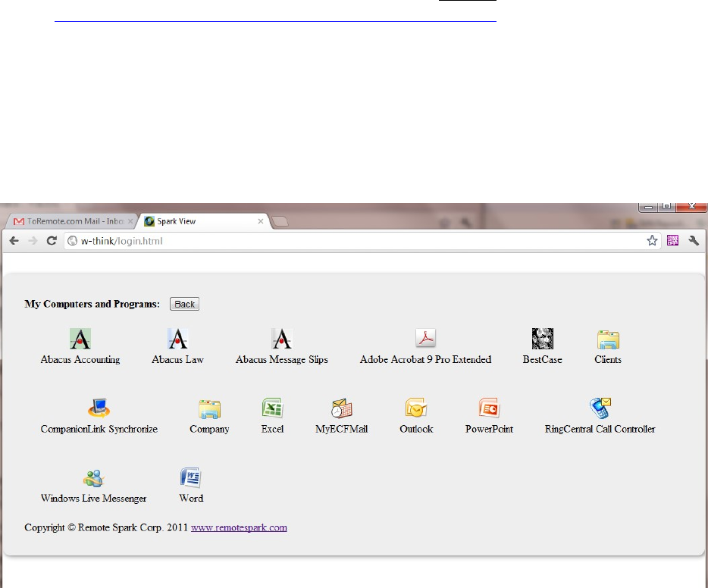The image size is (708, 588).
Task: Click the Copyright Remote Spark Corp. 2011 text
Action: [106, 527]
